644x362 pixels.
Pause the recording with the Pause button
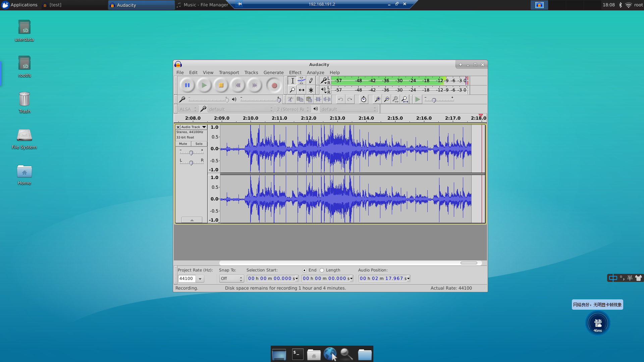[187, 85]
